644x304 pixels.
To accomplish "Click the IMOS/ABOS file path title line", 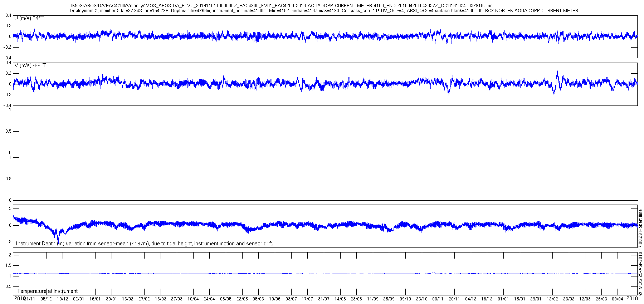I will (x=282, y=6).
